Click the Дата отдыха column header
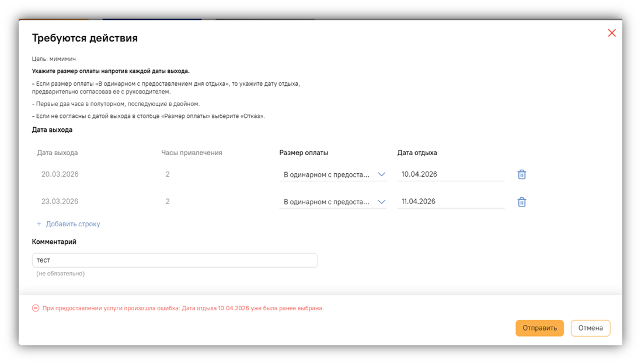Viewport: 641px width, 364px height. click(417, 153)
